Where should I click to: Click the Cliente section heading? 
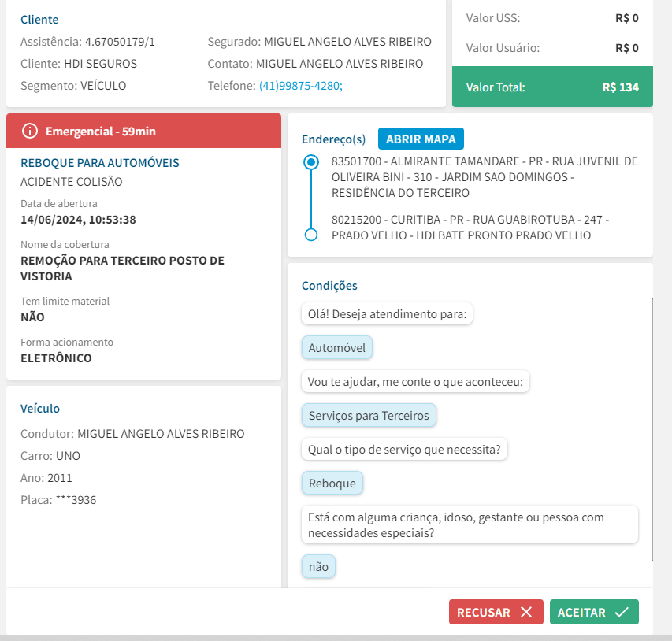point(39,19)
